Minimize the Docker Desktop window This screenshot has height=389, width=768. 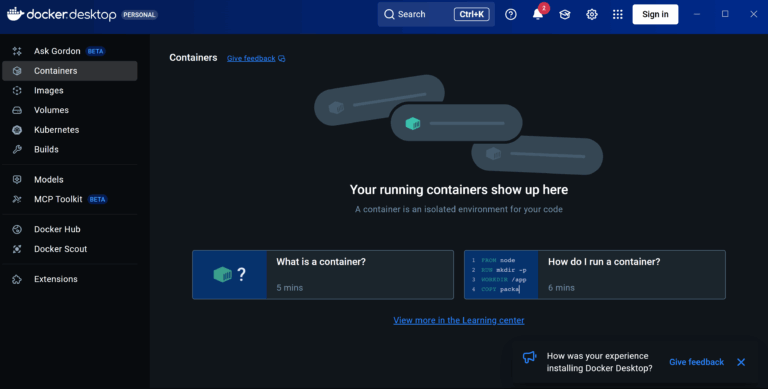click(697, 14)
